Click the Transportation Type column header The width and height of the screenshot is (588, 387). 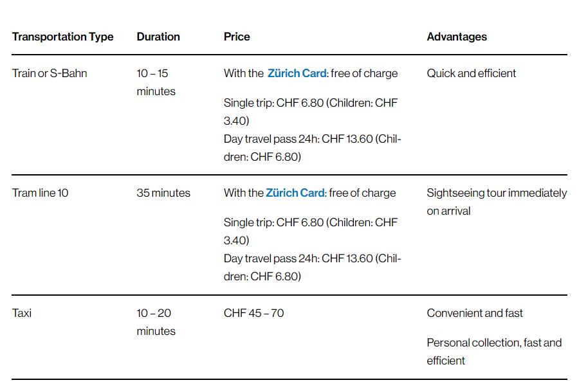pyautogui.click(x=62, y=37)
